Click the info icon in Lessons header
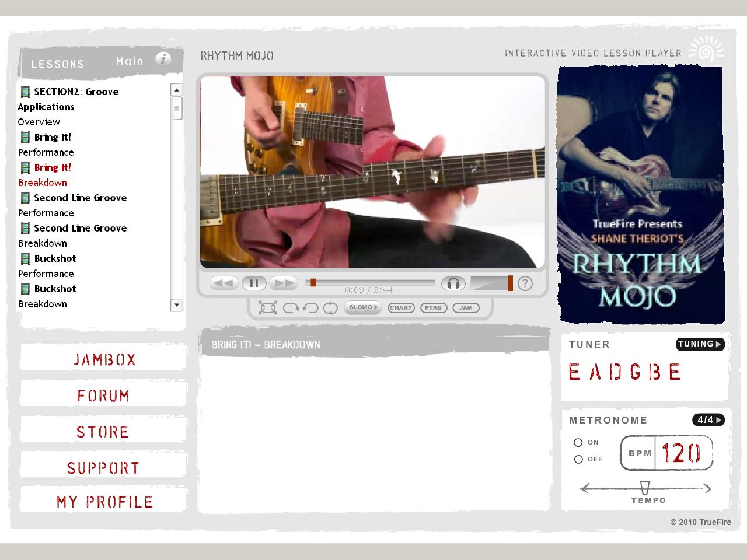The image size is (747, 560). pos(163,59)
